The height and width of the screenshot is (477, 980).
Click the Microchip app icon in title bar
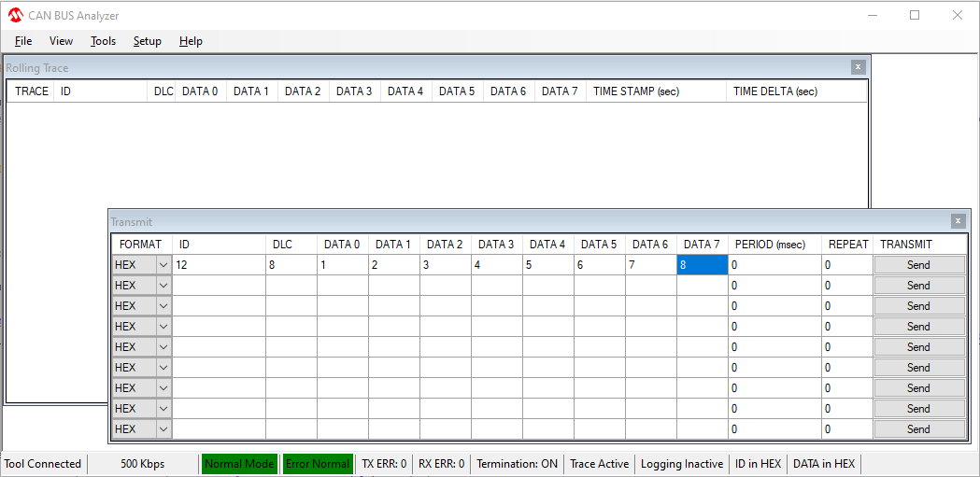pos(16,16)
